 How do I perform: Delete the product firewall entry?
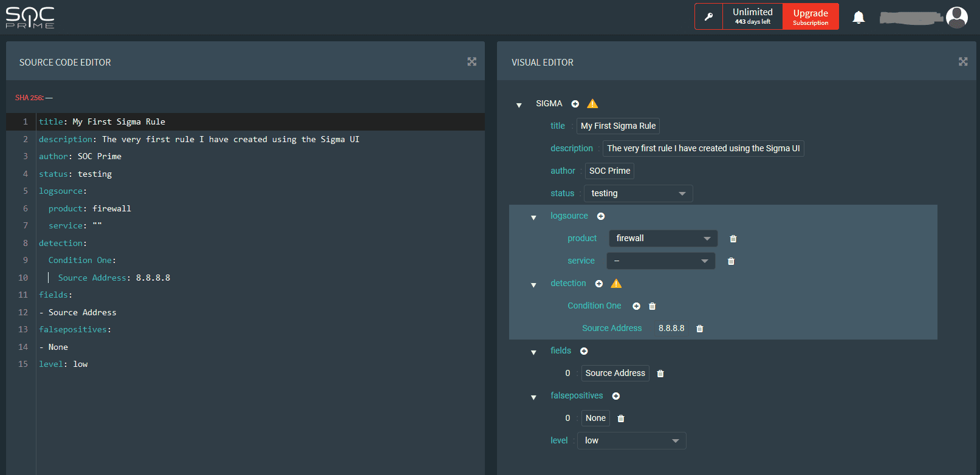733,239
